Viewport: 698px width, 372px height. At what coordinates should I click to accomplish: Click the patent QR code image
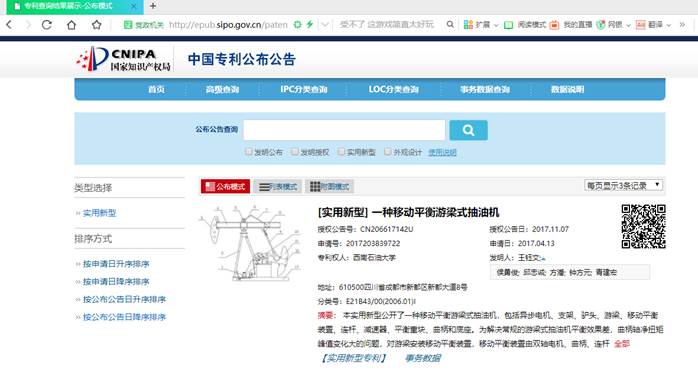coord(643,226)
